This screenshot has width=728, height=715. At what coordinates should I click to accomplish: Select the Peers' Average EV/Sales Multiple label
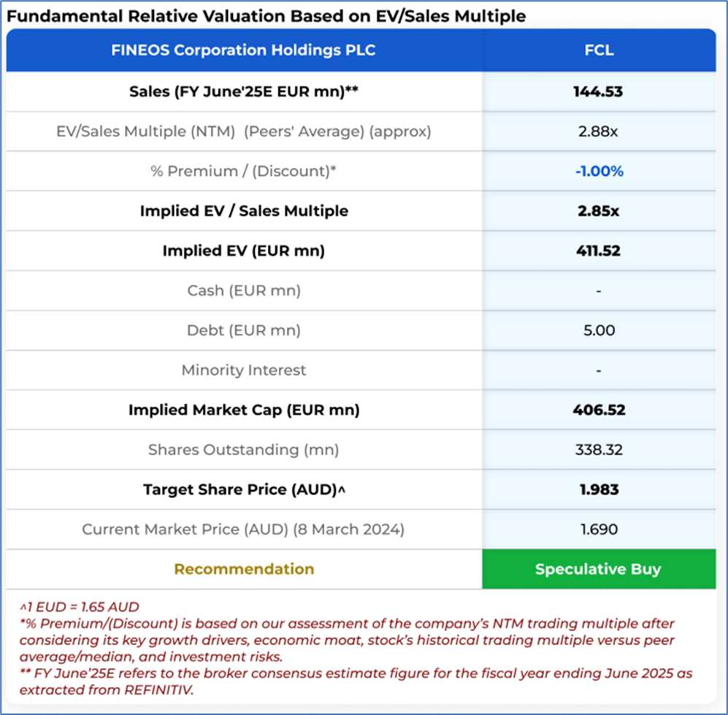(243, 131)
